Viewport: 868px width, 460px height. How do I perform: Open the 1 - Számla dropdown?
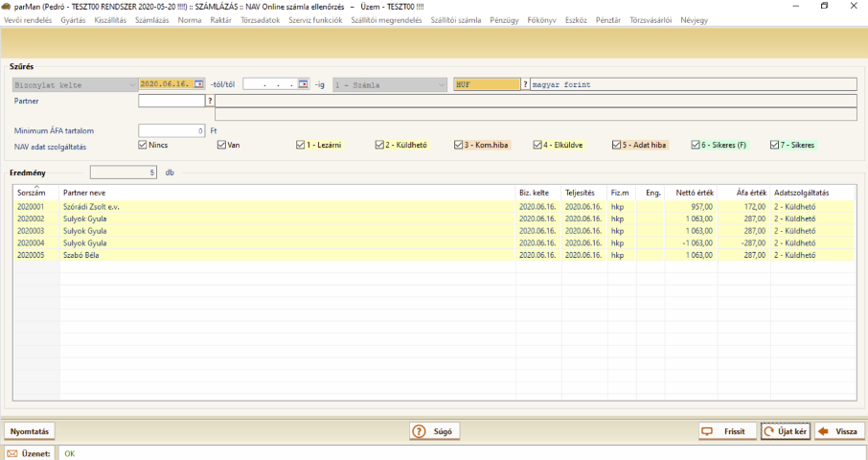390,84
